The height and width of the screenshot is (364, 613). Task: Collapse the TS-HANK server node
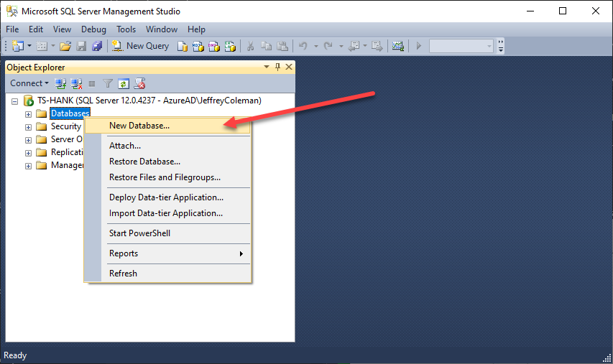point(15,101)
